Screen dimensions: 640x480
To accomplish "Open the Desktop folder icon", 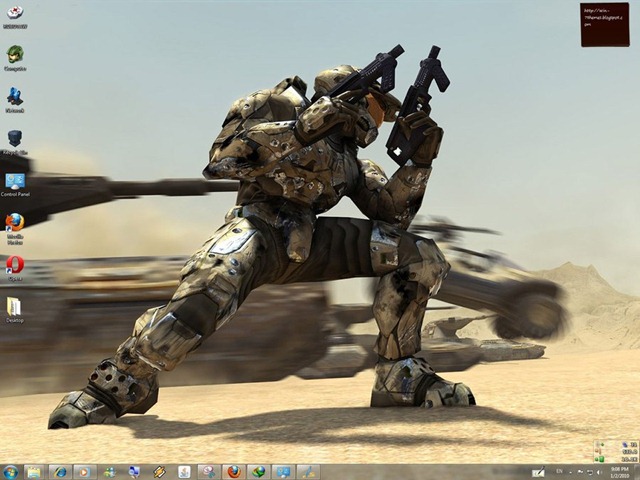I will [15, 310].
